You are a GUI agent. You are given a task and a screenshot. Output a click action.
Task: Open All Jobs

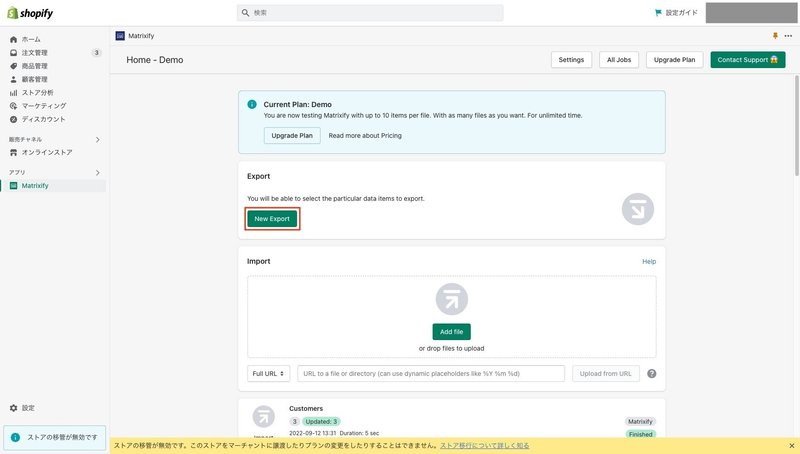[x=619, y=60]
